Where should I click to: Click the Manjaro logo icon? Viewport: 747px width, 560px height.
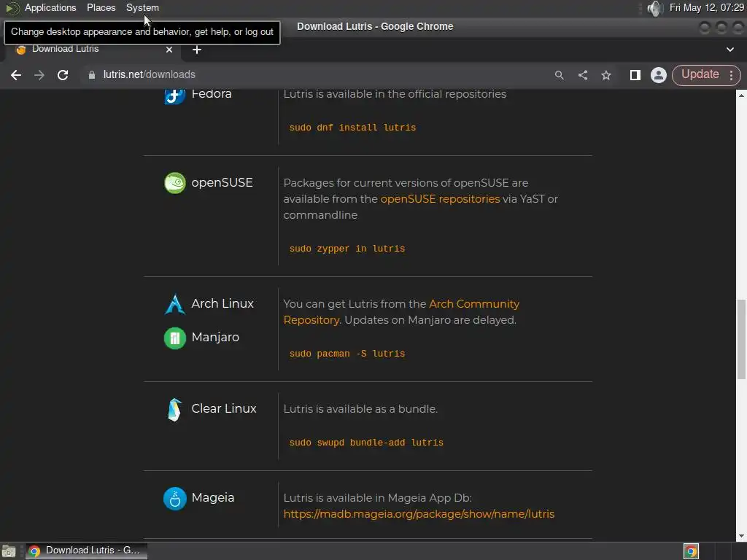click(x=175, y=338)
